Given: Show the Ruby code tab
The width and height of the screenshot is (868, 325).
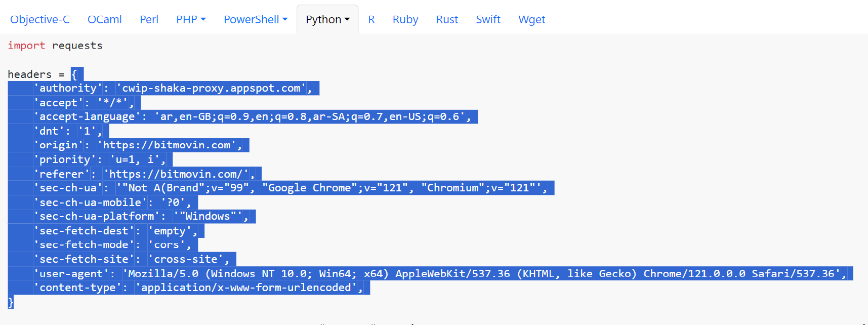Looking at the screenshot, I should click(405, 20).
